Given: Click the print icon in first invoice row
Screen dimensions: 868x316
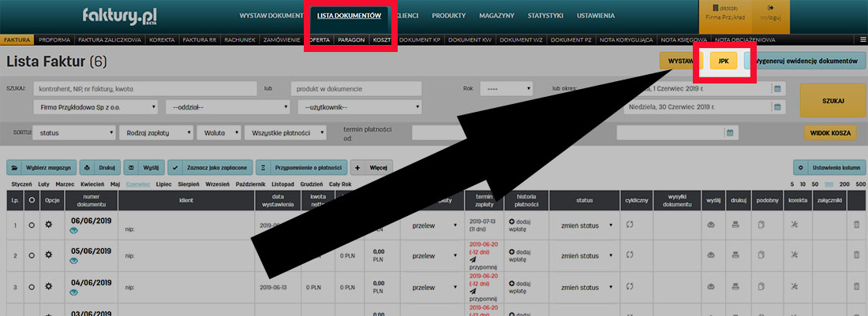Looking at the screenshot, I should tap(736, 225).
